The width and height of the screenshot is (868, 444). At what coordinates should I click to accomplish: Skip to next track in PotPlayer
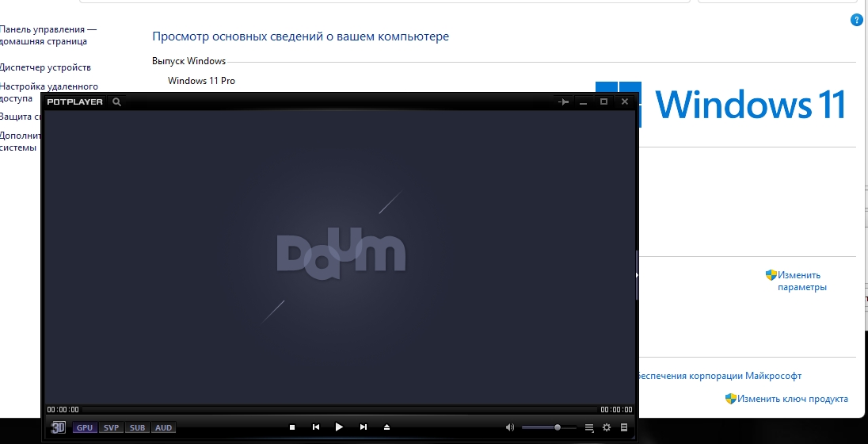[x=364, y=427]
